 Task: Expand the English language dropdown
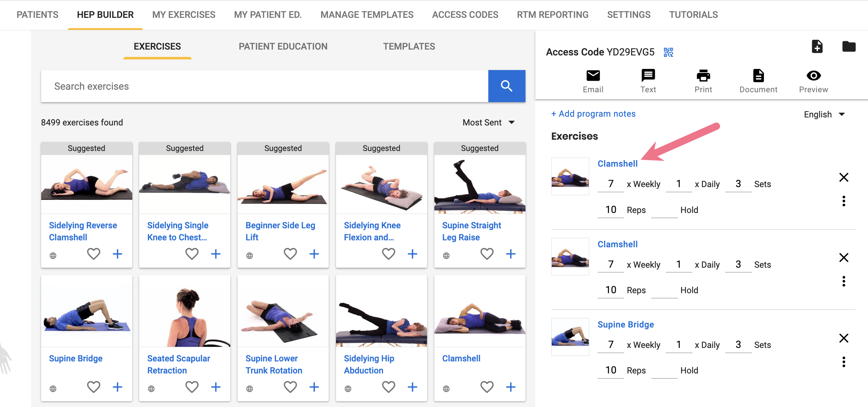tap(824, 115)
